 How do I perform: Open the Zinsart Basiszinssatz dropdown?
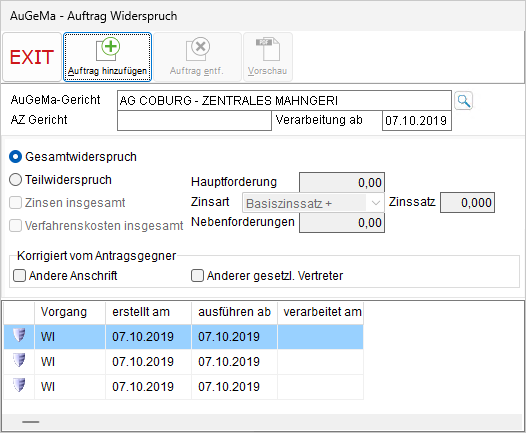click(313, 203)
